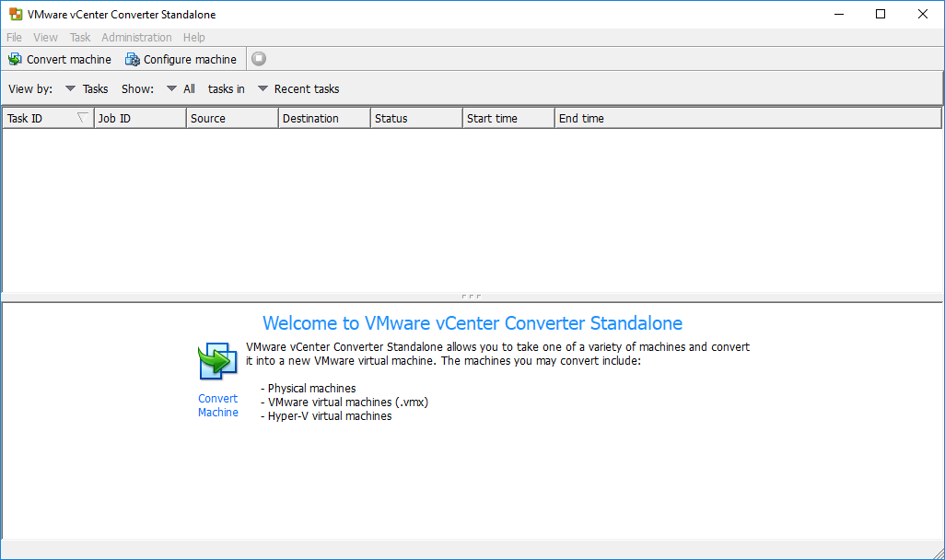Click the window resize grip corner
This screenshot has height=560, width=945.
point(938,553)
